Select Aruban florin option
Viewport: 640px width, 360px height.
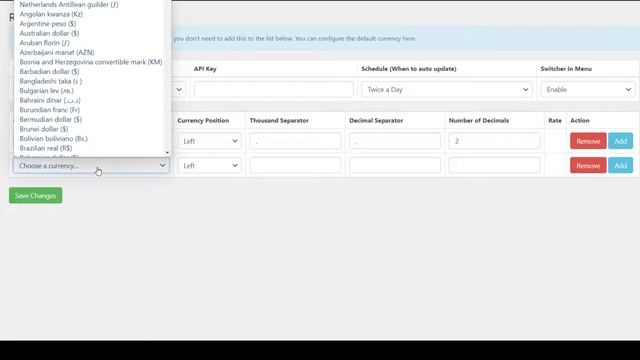point(44,43)
